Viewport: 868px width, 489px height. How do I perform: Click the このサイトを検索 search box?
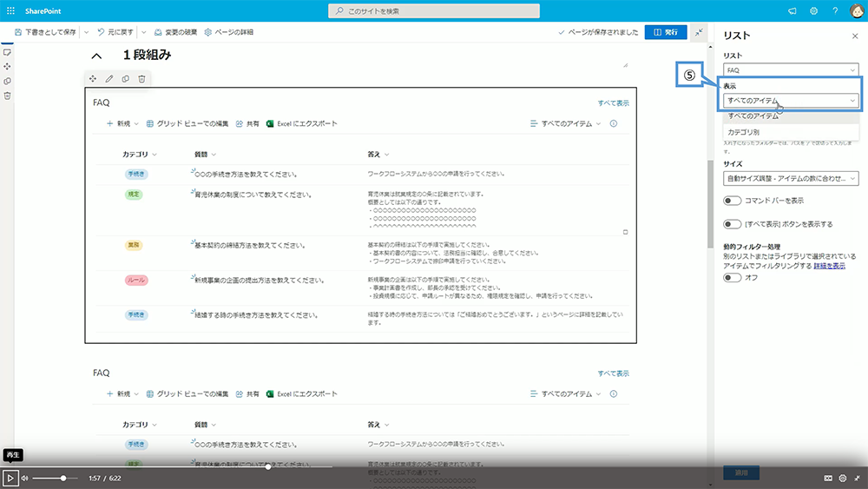coord(433,11)
